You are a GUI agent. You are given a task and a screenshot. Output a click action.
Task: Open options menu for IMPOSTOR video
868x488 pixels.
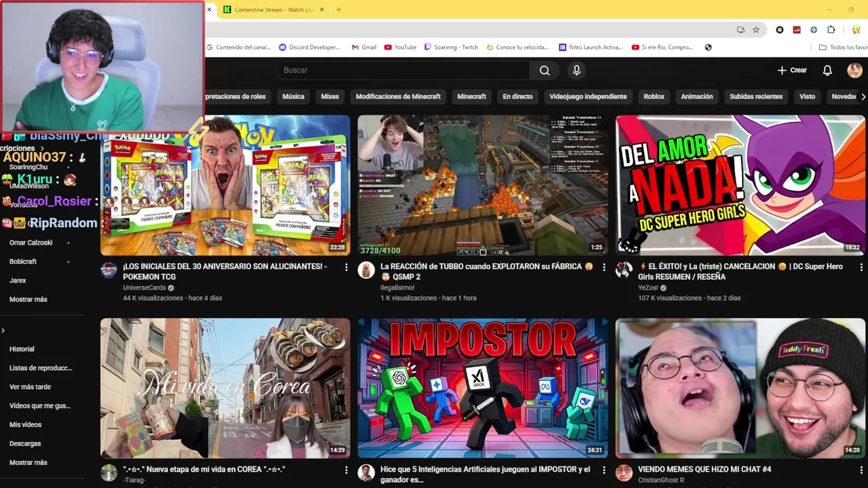pyautogui.click(x=604, y=470)
